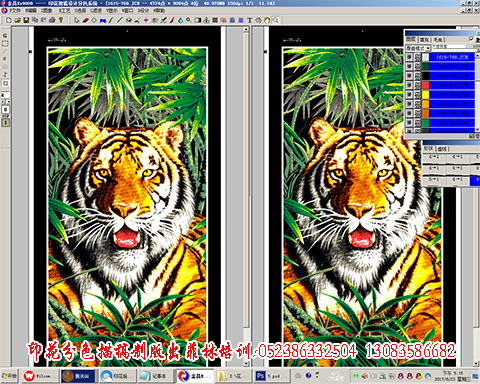
Task: Open the mode dropdown in the color panel
Action: coord(418,48)
